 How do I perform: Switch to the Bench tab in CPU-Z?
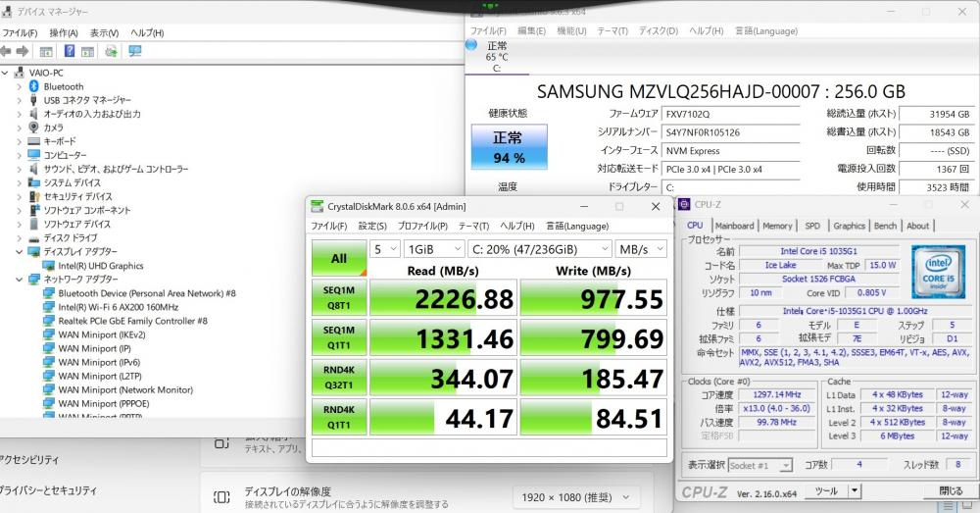point(885,226)
